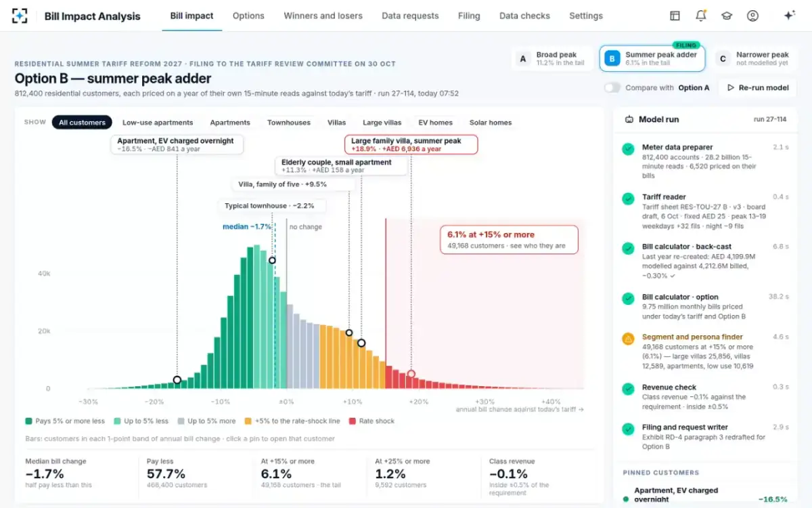This screenshot has height=508, width=812.
Task: Click the median −1.7% label
Action: (x=247, y=227)
